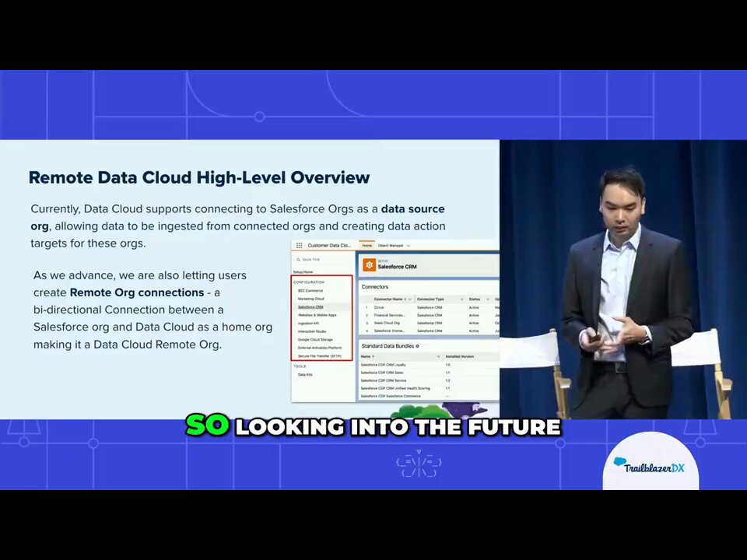Viewport: 747px width, 560px height.
Task: Click the Connectors section heading
Action: (375, 287)
